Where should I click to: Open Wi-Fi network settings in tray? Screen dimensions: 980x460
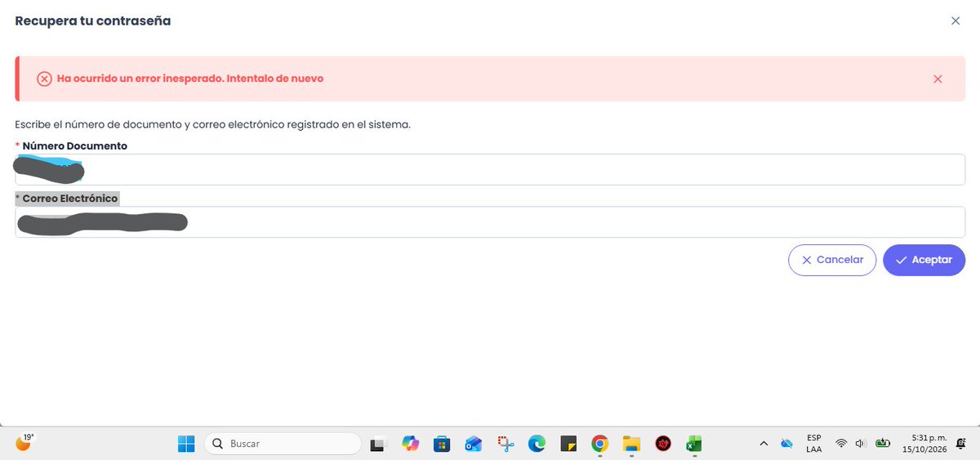pyautogui.click(x=840, y=444)
